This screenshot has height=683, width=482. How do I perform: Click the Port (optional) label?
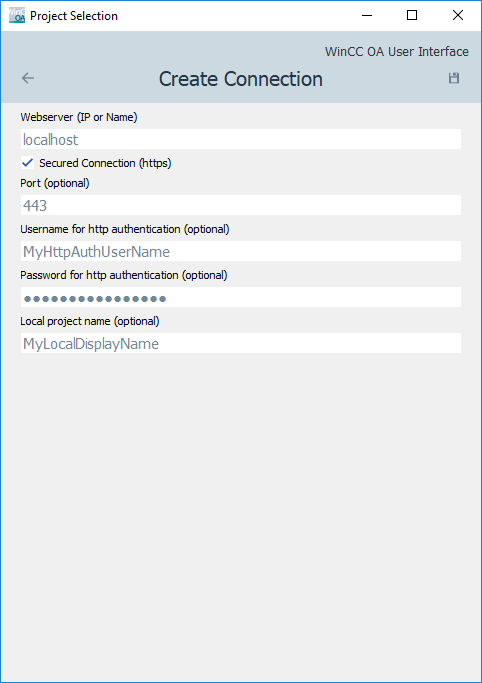coord(55,183)
